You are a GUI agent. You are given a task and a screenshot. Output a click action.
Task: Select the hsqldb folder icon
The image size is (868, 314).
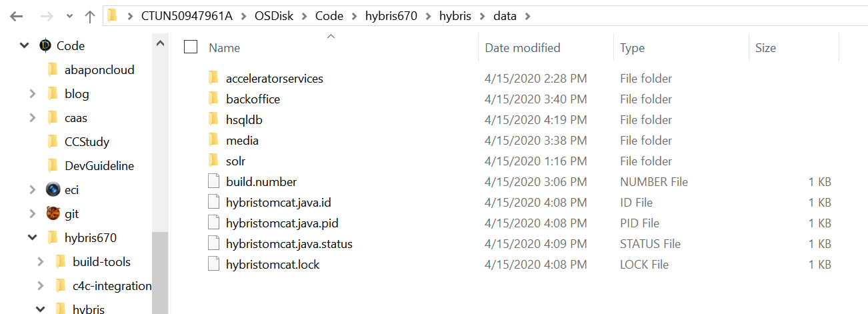[x=213, y=119]
